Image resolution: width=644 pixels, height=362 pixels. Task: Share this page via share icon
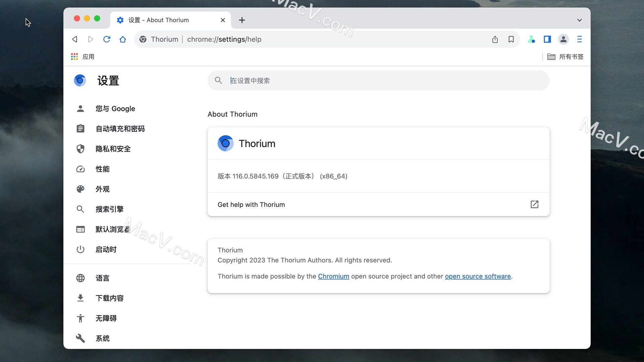click(495, 39)
